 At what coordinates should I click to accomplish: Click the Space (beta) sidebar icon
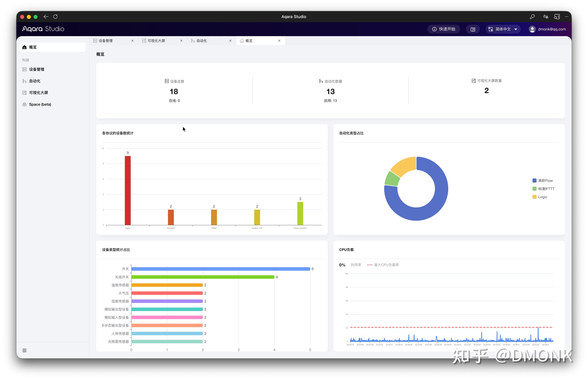pos(24,104)
